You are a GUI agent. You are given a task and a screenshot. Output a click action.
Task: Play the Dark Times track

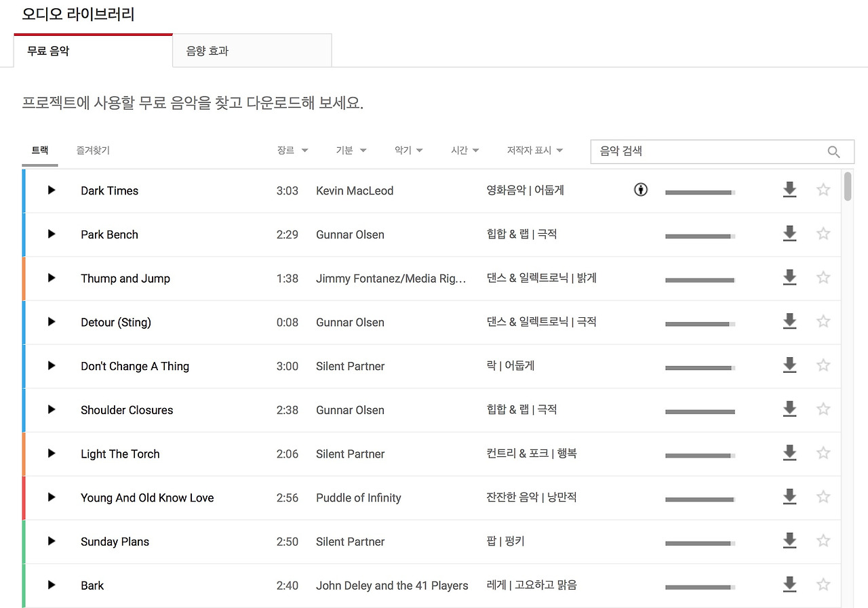(x=52, y=190)
